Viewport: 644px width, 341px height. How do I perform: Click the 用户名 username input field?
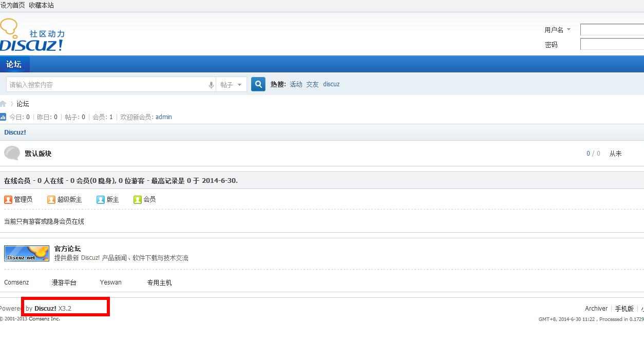(x=612, y=30)
